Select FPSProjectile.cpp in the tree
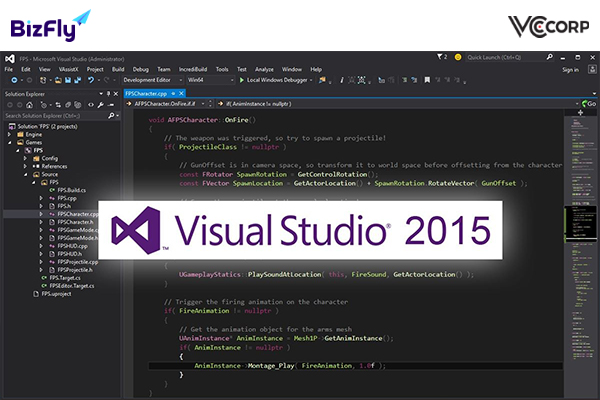 tap(78, 262)
